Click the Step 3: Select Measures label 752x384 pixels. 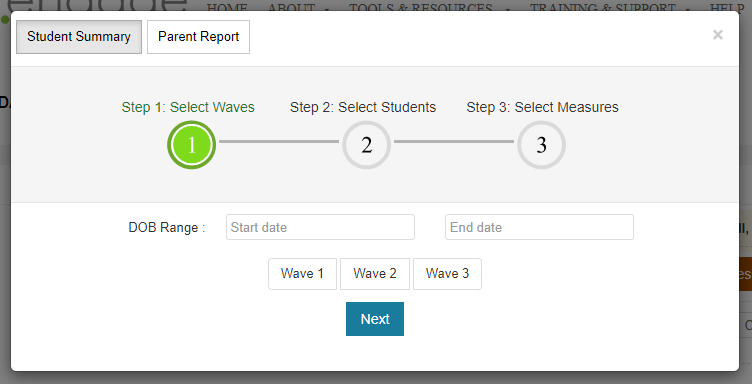point(542,107)
